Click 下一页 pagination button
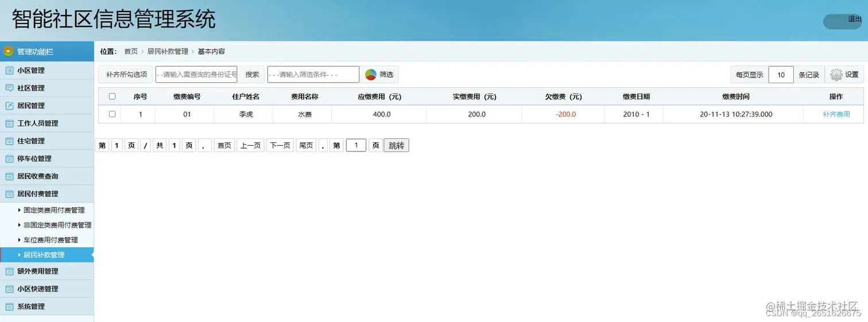 point(280,146)
